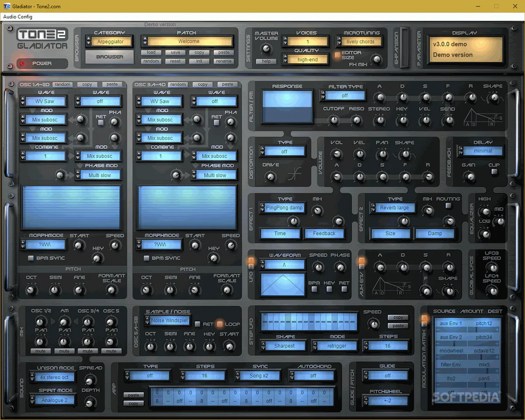Click the Feedback Gain knob
Image resolution: width=525 pixels, height=420 pixels.
[x=469, y=177]
